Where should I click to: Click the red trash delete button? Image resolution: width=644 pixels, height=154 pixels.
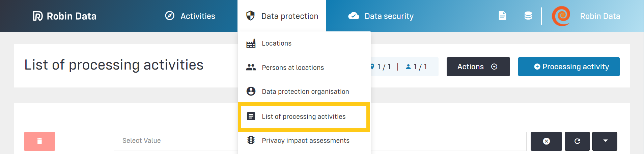(x=39, y=141)
